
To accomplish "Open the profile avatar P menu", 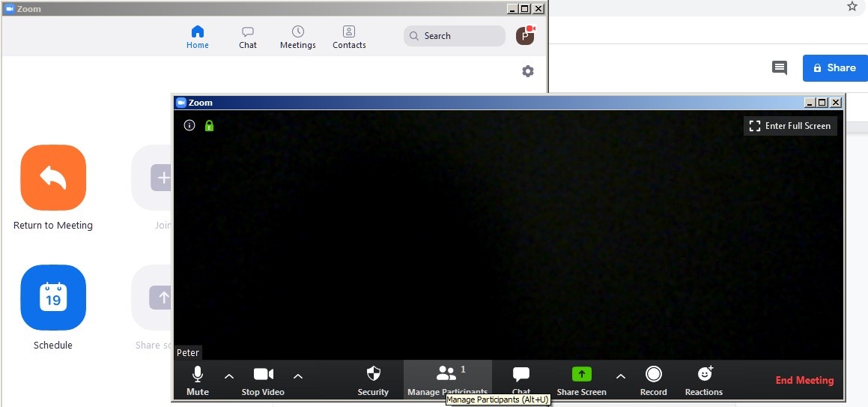I will [525, 35].
